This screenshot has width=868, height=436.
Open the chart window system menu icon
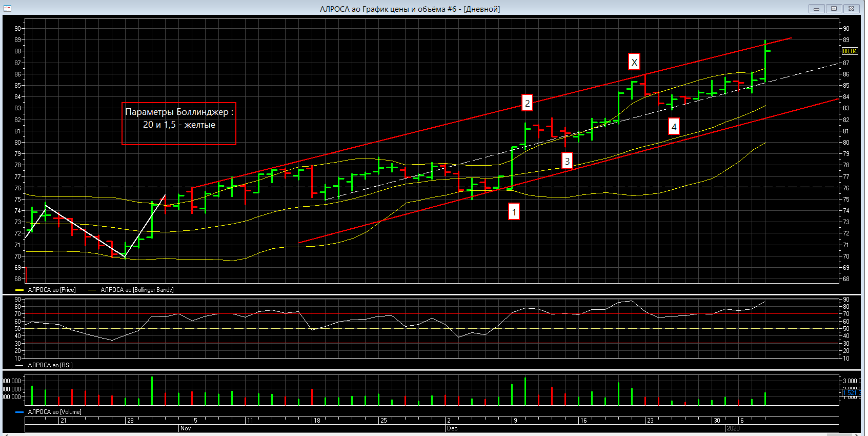pos(7,9)
